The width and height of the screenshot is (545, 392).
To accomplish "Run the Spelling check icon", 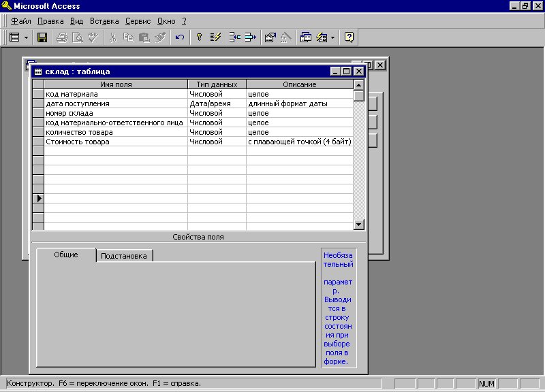I will [x=93, y=37].
